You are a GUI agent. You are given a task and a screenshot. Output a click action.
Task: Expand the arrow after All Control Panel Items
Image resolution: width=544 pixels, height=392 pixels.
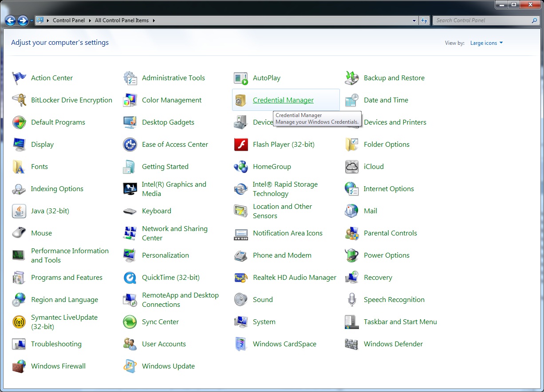pyautogui.click(x=154, y=20)
